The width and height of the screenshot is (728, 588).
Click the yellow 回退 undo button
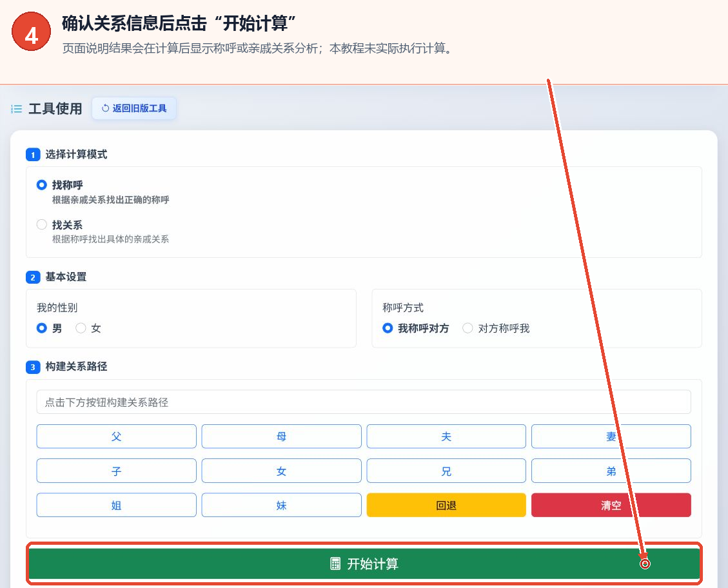446,505
